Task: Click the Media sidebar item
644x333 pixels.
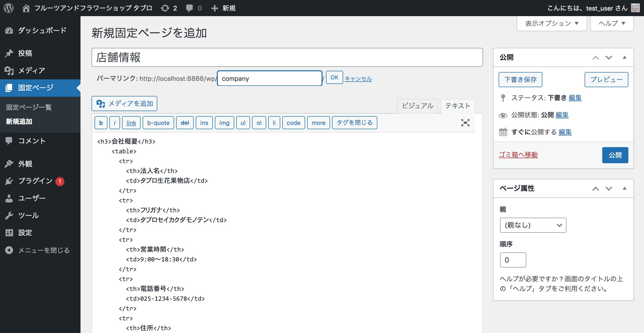Action: 31,71
